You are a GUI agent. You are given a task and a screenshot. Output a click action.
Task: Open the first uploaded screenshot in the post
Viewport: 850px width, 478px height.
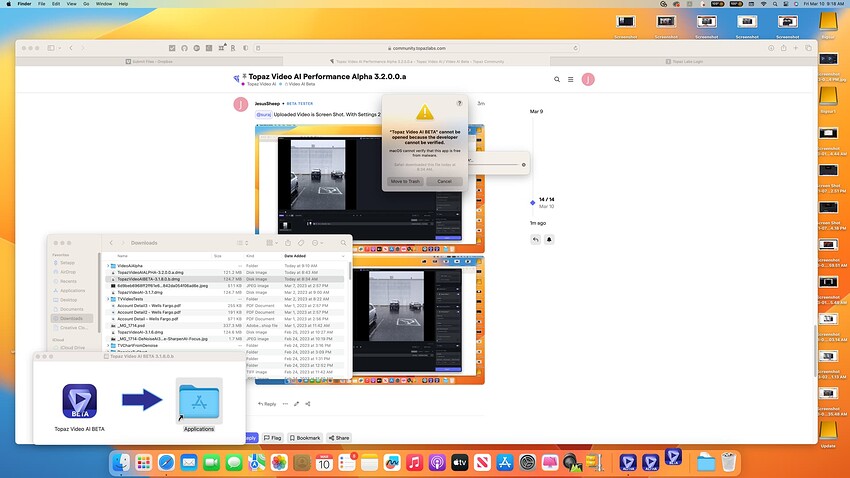point(370,188)
